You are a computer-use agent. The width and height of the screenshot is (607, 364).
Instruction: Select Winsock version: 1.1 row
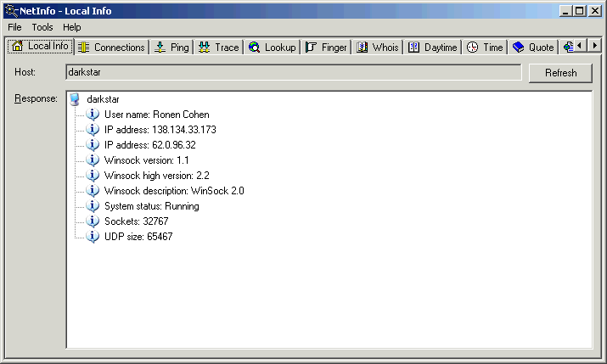(147, 160)
